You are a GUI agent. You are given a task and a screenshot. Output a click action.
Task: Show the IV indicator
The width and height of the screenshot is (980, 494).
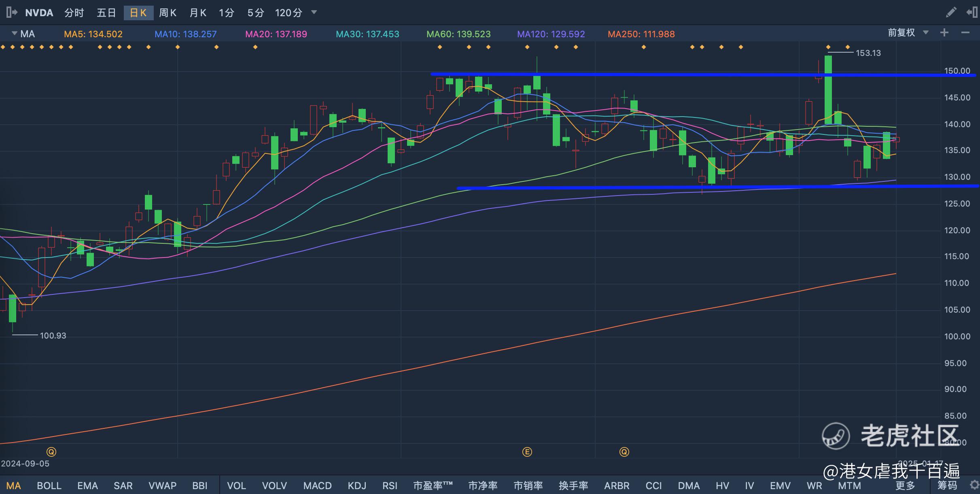click(x=749, y=485)
